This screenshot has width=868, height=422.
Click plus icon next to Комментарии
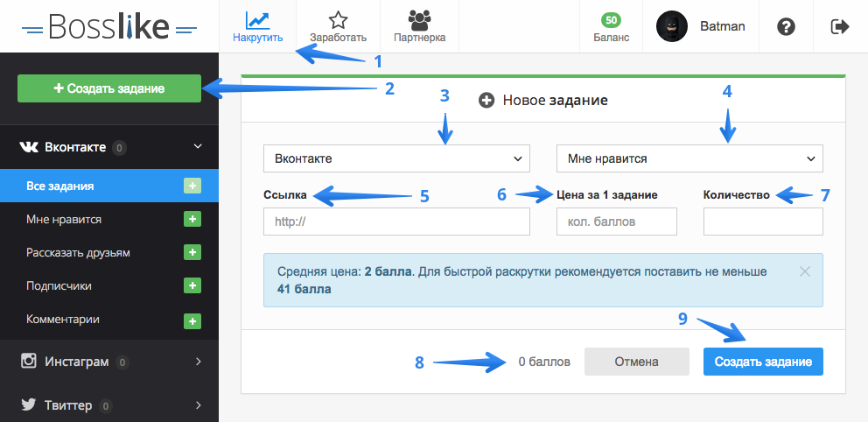coord(192,321)
